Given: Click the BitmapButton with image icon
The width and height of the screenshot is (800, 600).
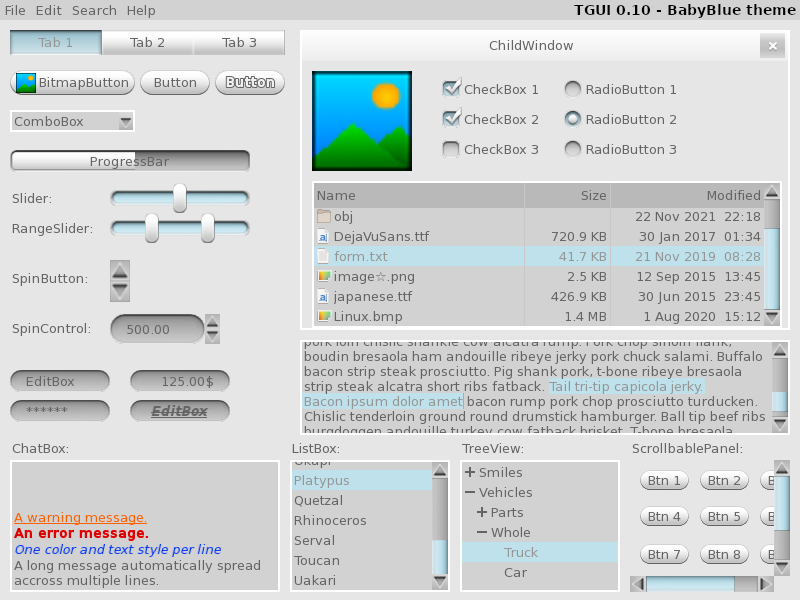Looking at the screenshot, I should [x=72, y=82].
